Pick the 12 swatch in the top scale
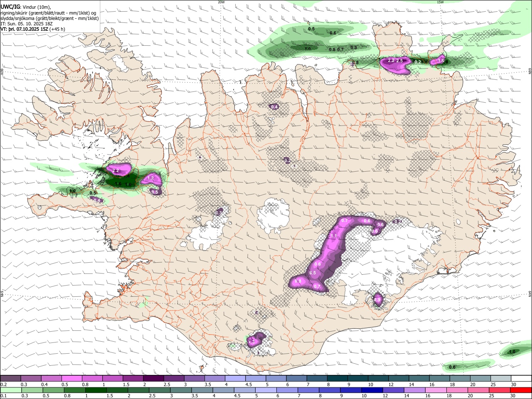Image resolution: width=532 pixels, height=399 pixels. (x=399, y=379)
